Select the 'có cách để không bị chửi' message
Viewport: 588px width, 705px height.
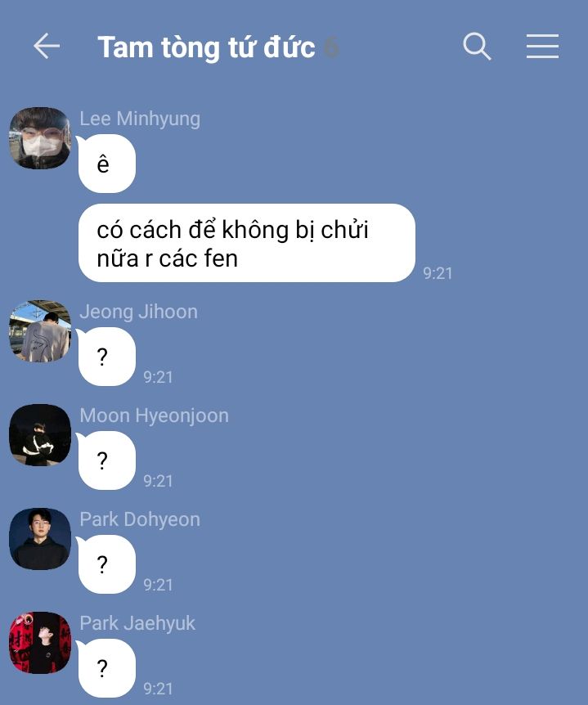(246, 243)
